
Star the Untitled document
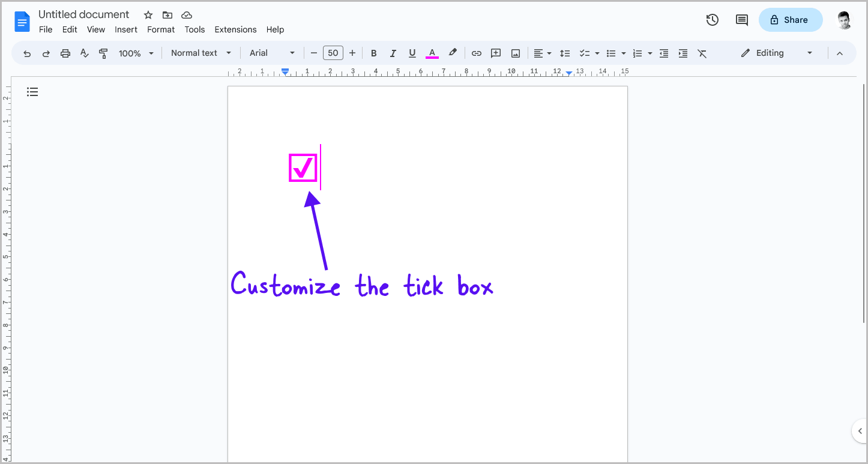pyautogui.click(x=148, y=14)
